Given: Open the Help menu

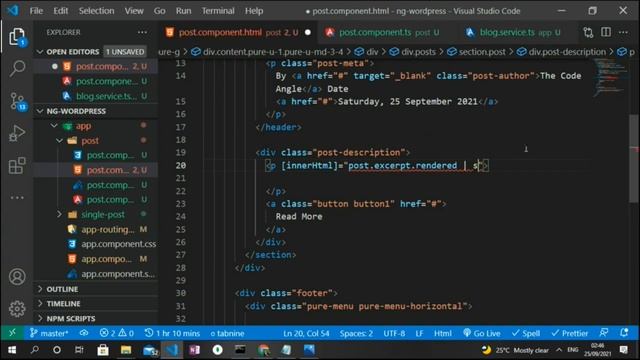Looking at the screenshot, I should point(254,11).
